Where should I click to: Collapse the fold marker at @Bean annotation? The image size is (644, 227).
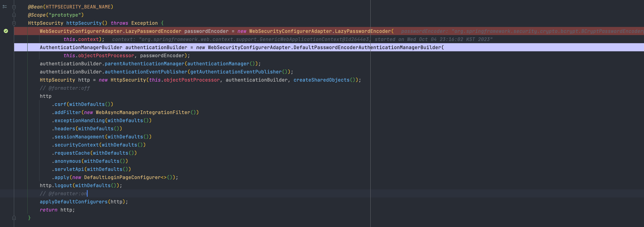click(14, 7)
